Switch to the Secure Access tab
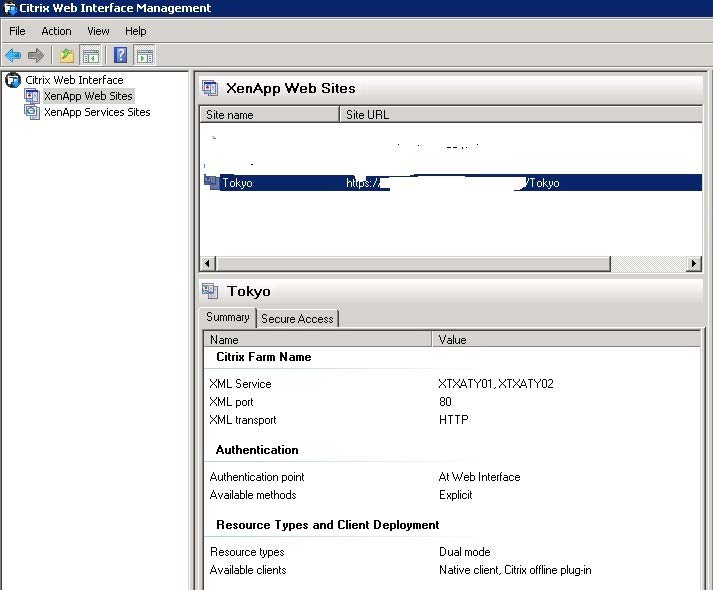This screenshot has width=713, height=590. coord(297,319)
